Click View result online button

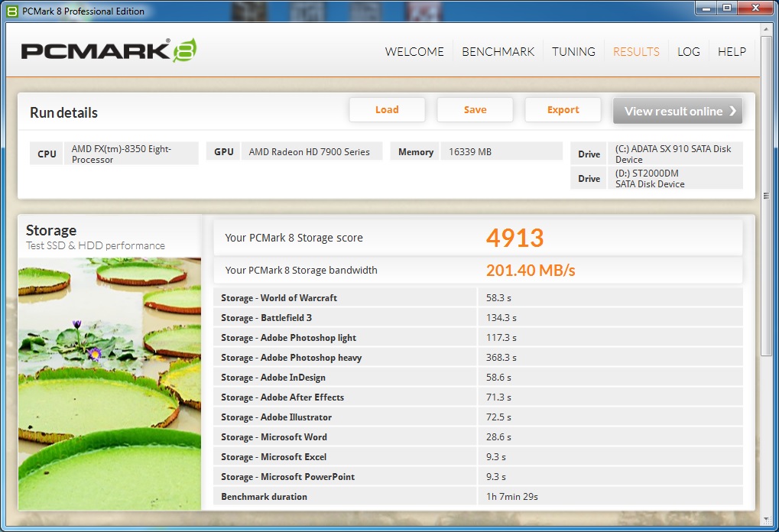(x=677, y=111)
